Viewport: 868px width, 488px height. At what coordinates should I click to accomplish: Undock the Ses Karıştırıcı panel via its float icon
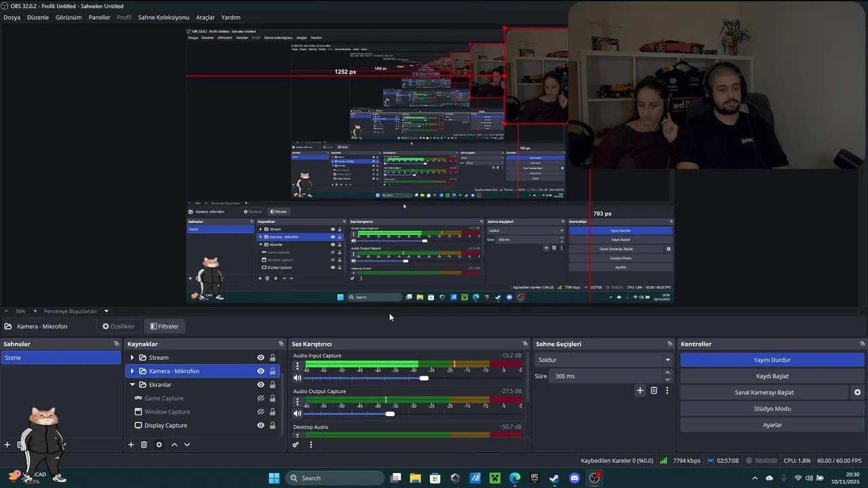[525, 344]
